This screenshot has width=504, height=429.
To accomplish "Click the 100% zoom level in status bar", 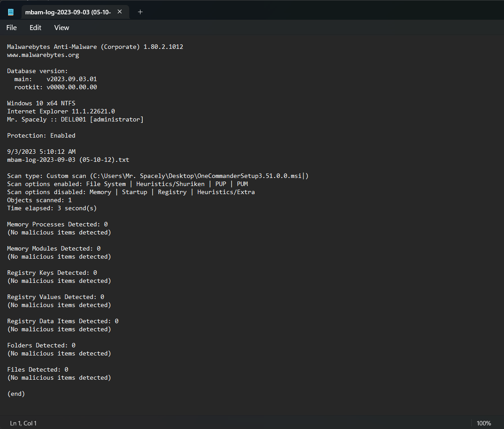I will [484, 423].
